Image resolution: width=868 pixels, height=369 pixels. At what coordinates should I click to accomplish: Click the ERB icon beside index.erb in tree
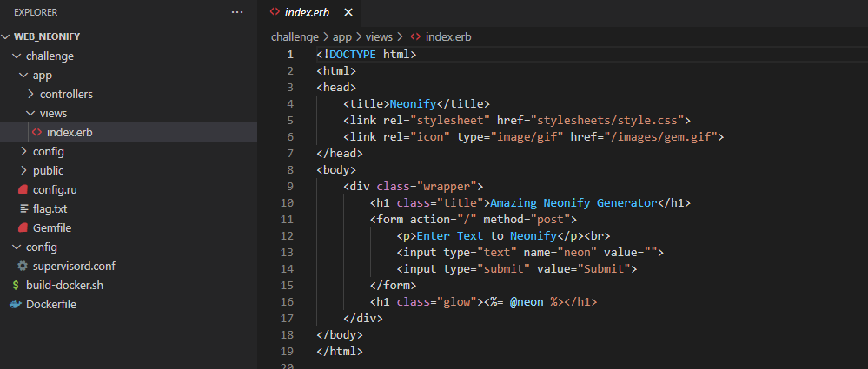click(x=36, y=132)
